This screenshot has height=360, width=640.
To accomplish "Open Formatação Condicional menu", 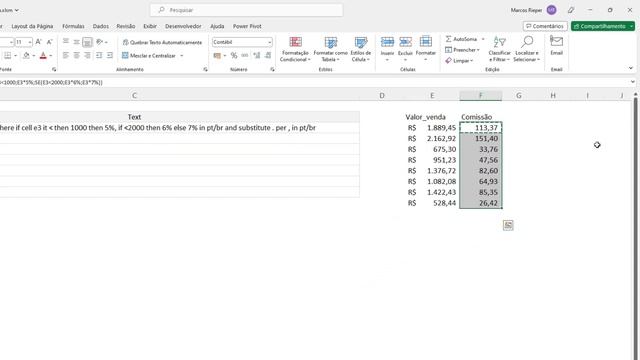I will click(x=295, y=49).
